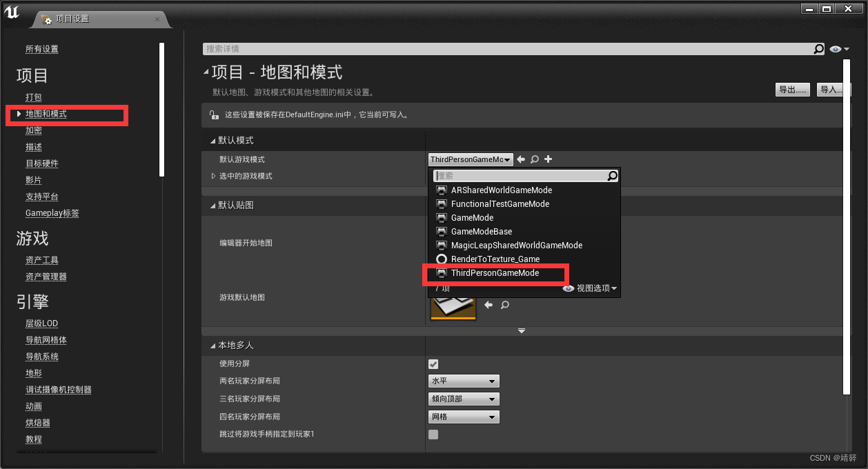Open 影片 settings category

click(34, 180)
